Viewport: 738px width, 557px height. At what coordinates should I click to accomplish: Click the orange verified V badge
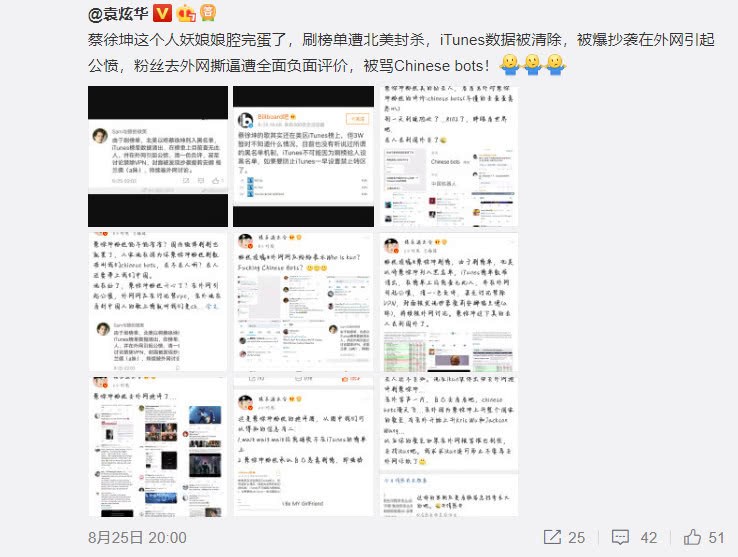pos(162,13)
